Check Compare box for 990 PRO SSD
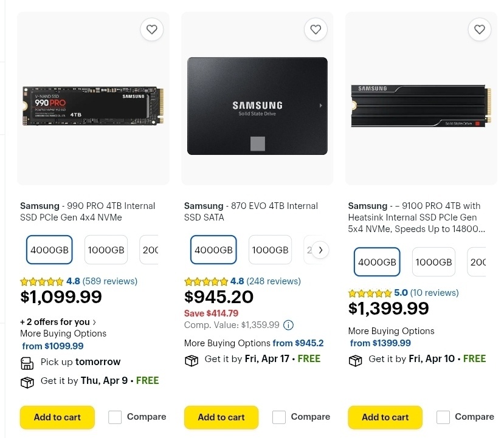The height and width of the screenshot is (438, 504). [115, 417]
